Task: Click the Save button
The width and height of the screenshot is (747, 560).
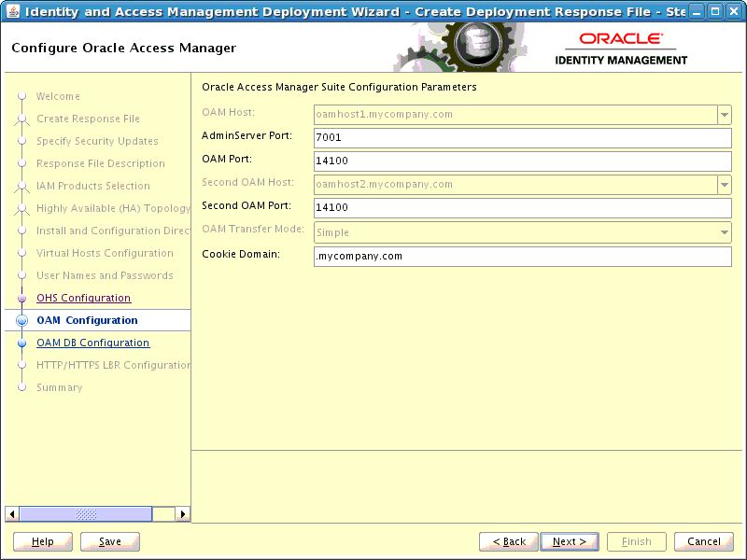Action: pyautogui.click(x=110, y=541)
